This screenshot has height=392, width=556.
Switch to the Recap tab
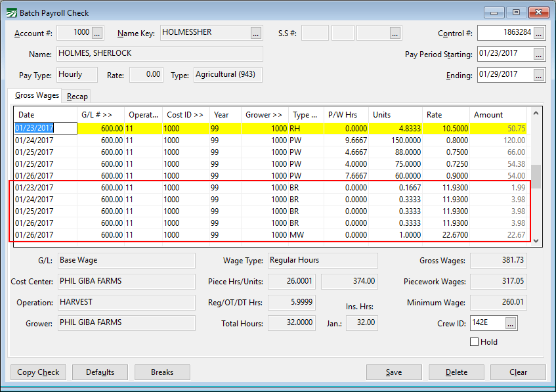click(x=77, y=97)
